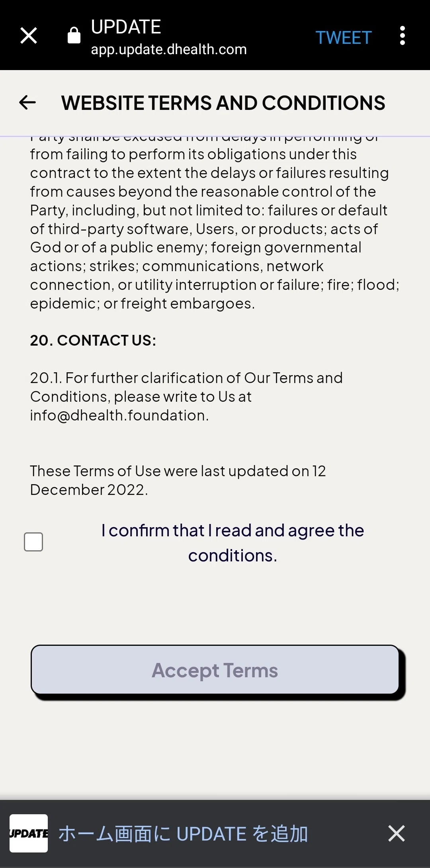The height and width of the screenshot is (868, 430).
Task: Open the three-dot overflow menu
Action: [403, 35]
